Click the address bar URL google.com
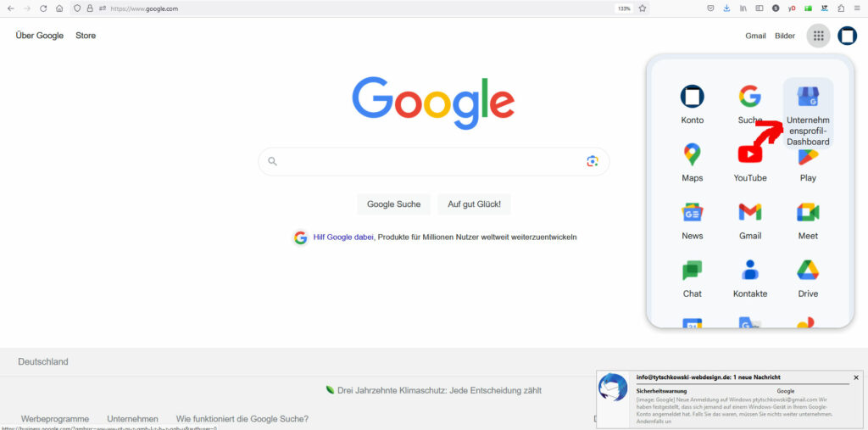 point(144,8)
